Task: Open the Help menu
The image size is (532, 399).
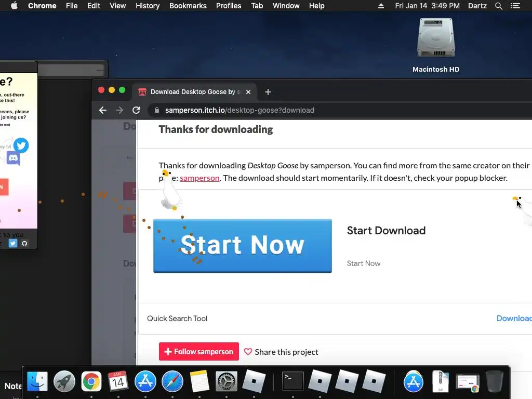Action: [x=316, y=6]
